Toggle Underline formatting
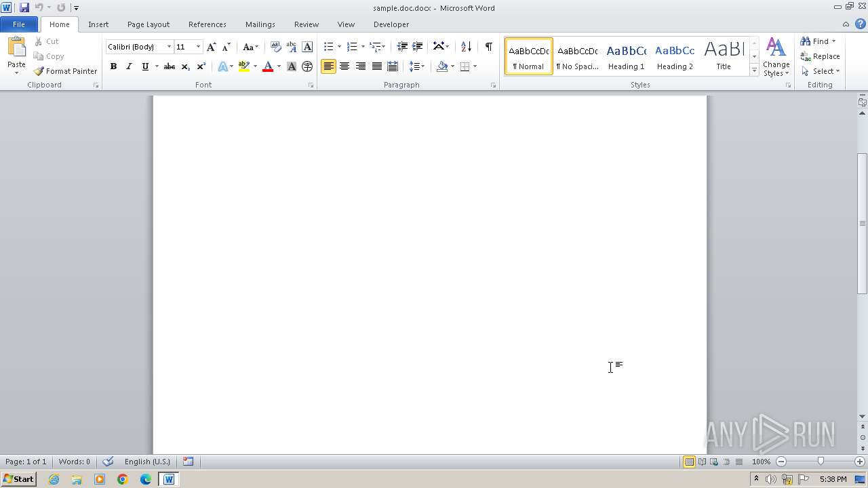The width and height of the screenshot is (868, 488). pyautogui.click(x=144, y=66)
